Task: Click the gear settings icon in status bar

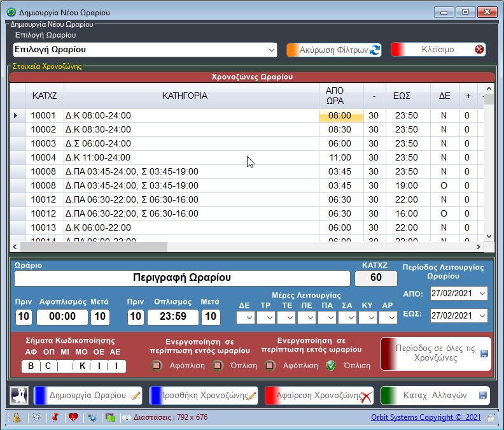Action: pos(92,418)
